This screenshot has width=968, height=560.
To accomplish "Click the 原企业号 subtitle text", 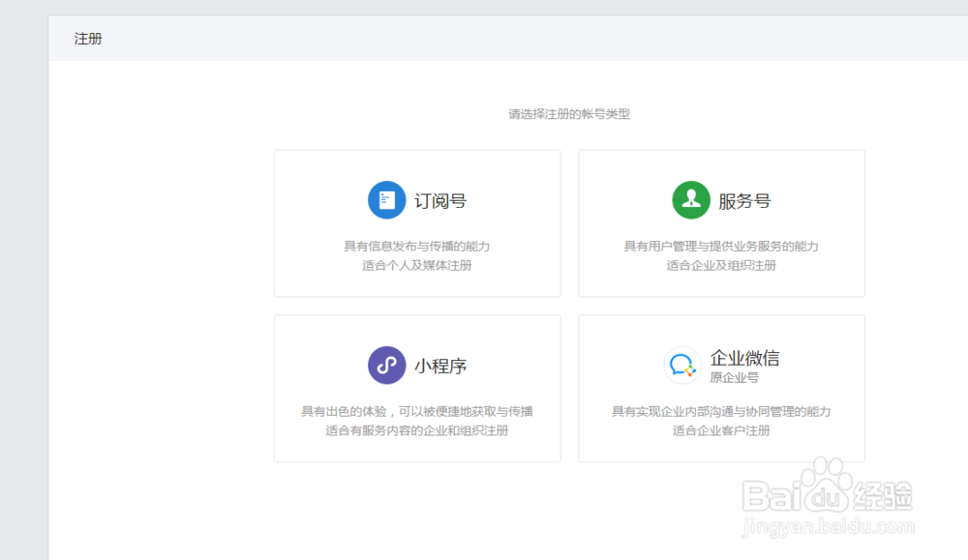I will [x=734, y=377].
